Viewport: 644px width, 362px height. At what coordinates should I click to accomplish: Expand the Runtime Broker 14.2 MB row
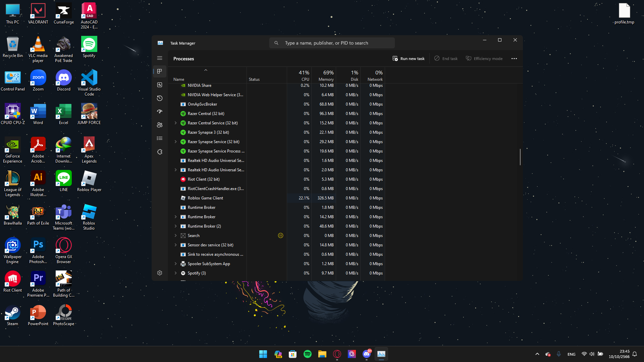point(175,217)
